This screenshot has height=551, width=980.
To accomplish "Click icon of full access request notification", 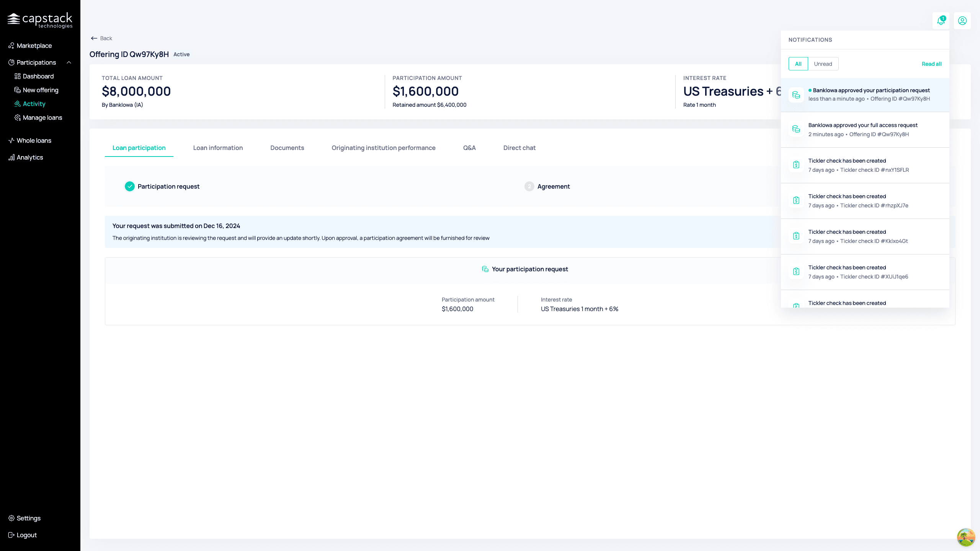I will click(796, 129).
